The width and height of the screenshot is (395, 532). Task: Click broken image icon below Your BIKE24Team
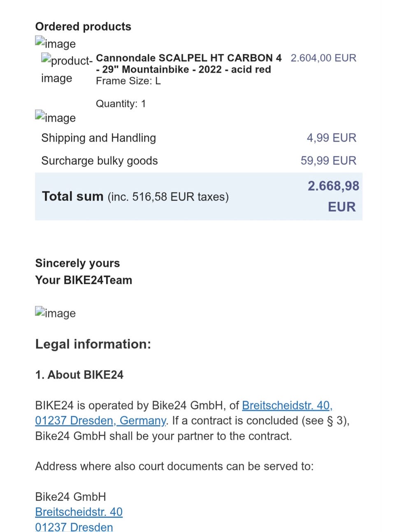[x=55, y=313]
